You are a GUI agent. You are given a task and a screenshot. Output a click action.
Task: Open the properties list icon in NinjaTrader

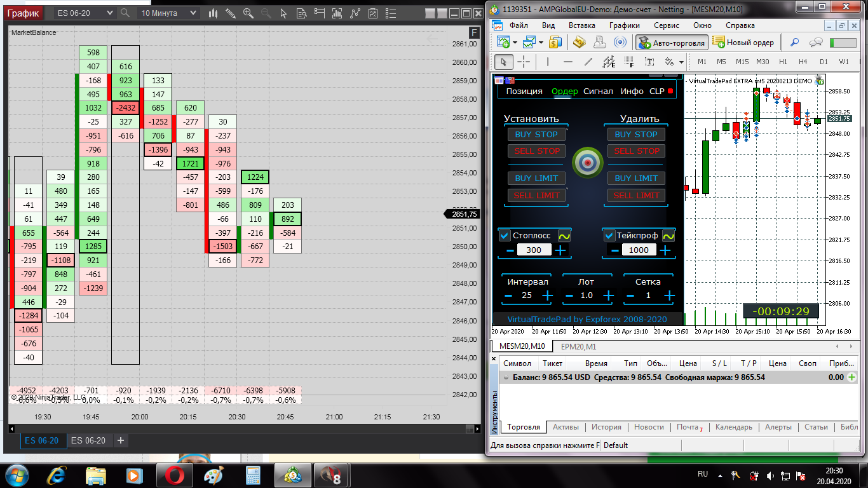tap(391, 13)
